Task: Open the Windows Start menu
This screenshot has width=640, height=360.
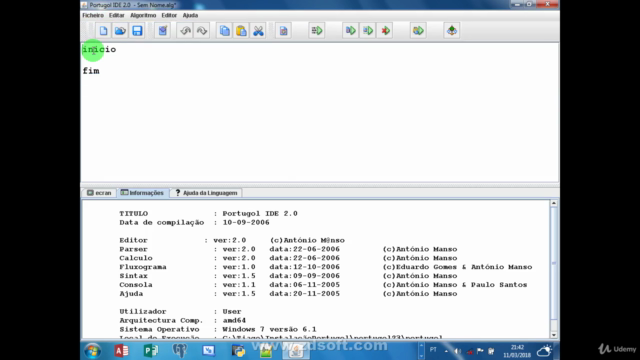Action: pos(93,351)
